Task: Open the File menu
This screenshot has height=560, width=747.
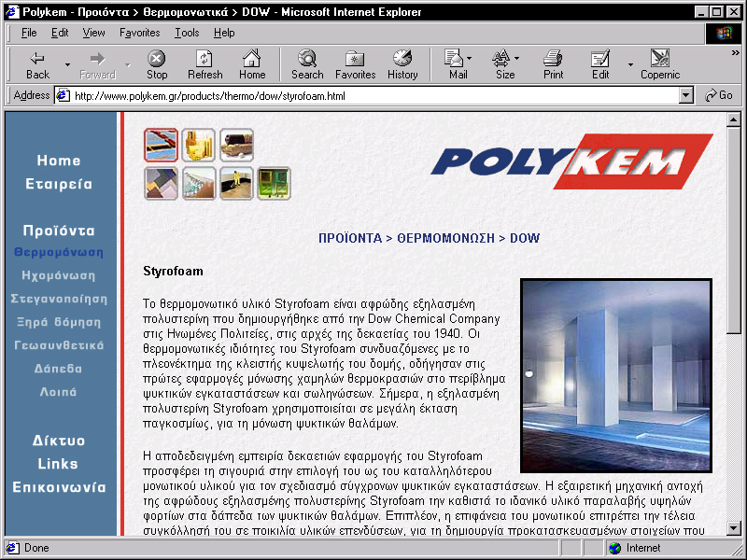Action: [29, 33]
